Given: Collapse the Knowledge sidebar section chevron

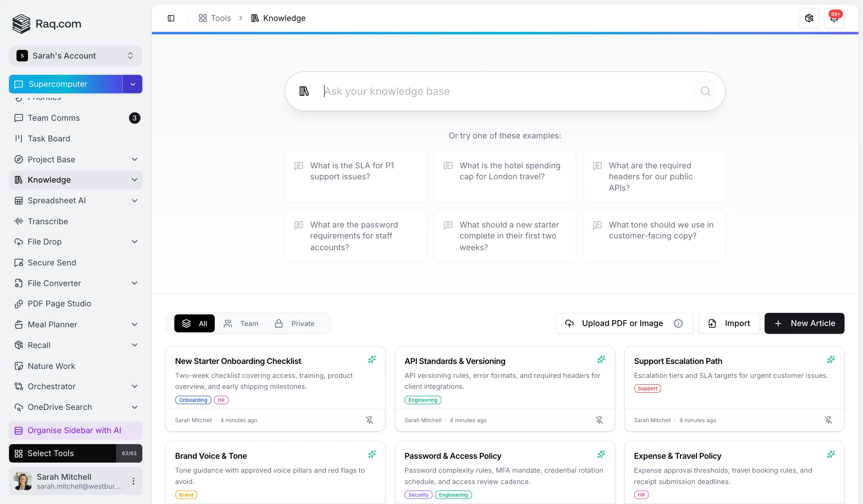Looking at the screenshot, I should [x=135, y=180].
